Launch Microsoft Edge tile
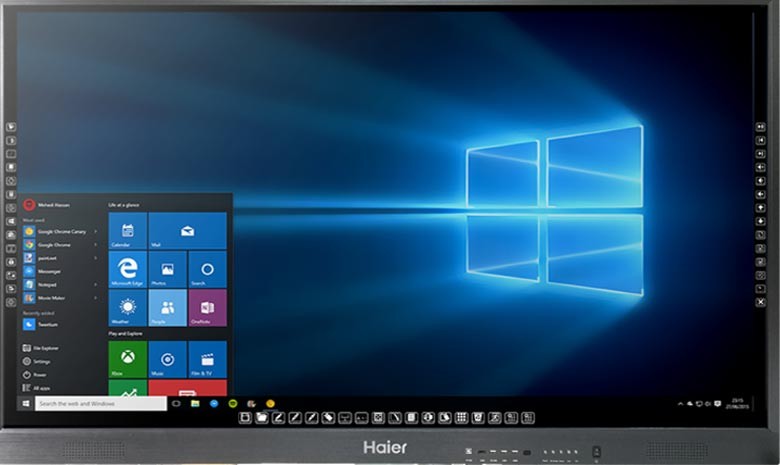This screenshot has height=465, width=780. pos(127,269)
